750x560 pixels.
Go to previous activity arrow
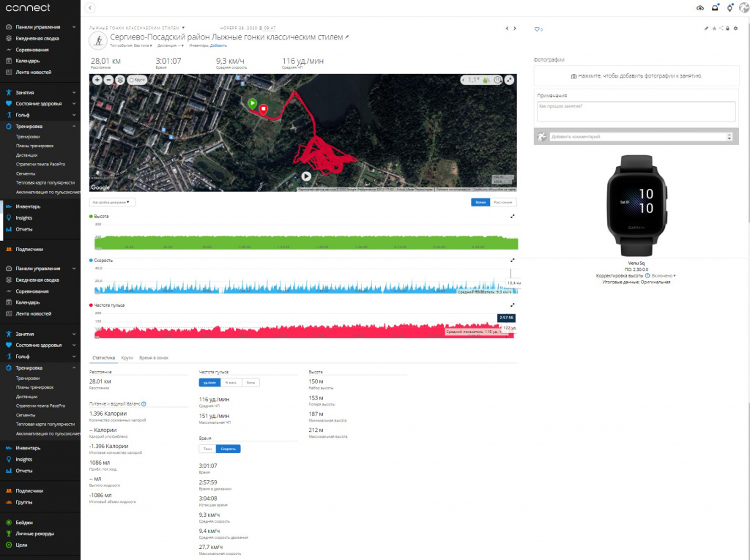(507, 29)
